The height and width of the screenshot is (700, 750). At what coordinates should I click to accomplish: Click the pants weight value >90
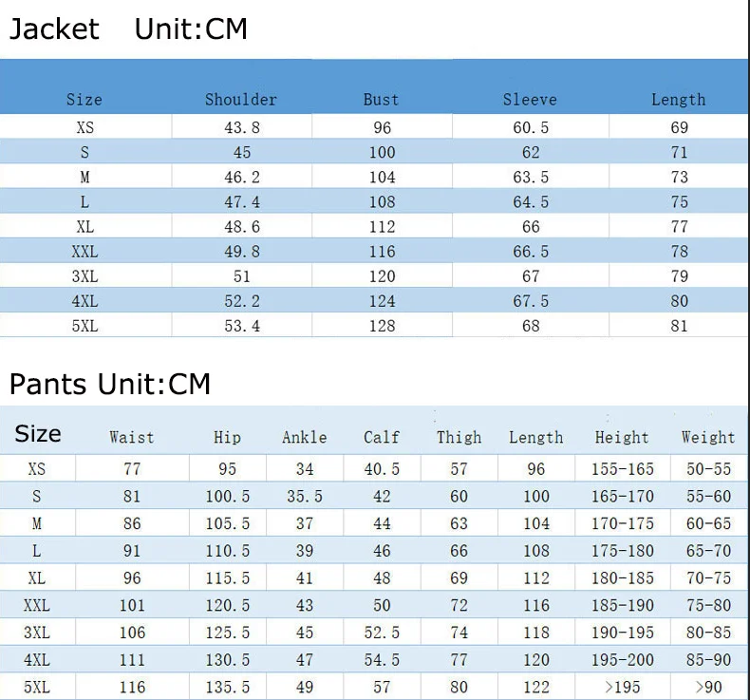[x=708, y=687]
